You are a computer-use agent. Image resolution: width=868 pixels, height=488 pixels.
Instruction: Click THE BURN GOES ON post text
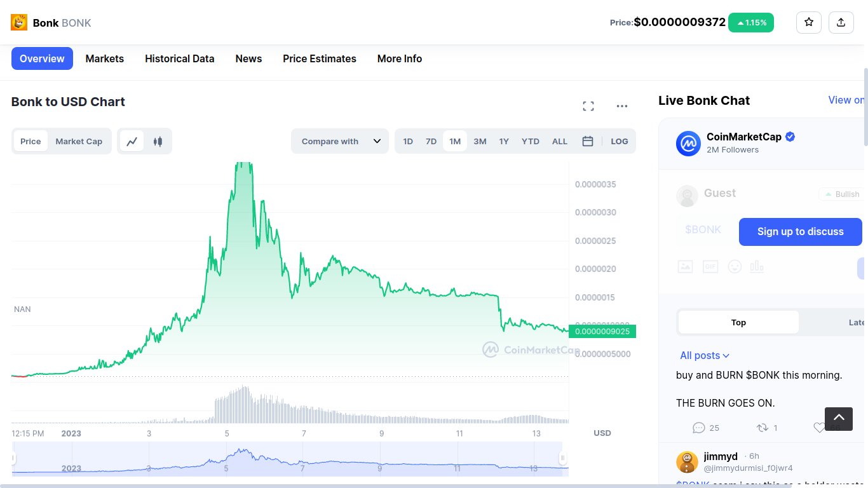726,403
